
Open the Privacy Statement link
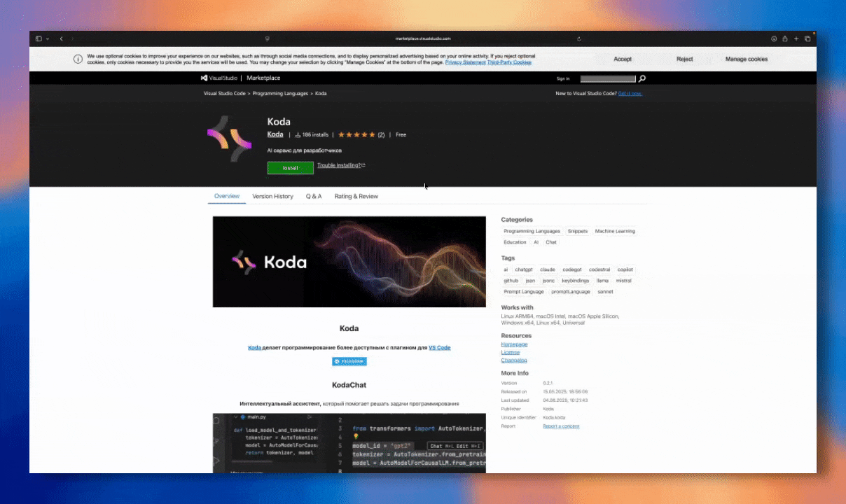[465, 62]
